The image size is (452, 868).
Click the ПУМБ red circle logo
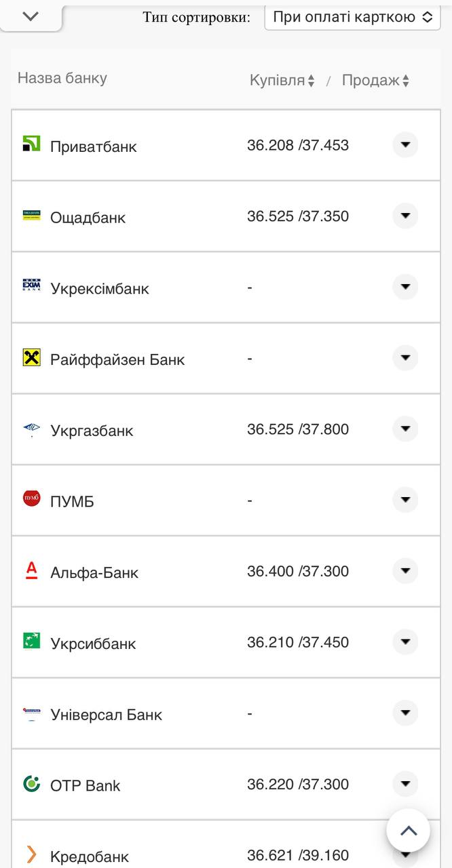tap(32, 499)
